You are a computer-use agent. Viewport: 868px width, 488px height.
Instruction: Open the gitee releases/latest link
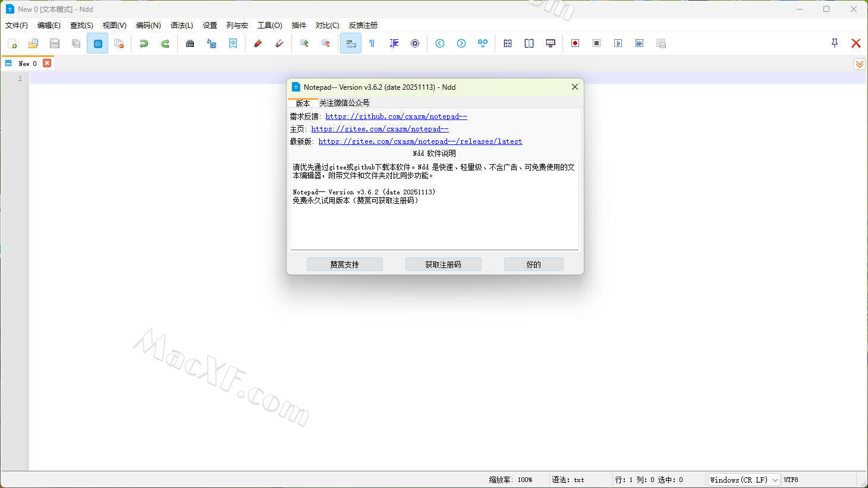click(420, 141)
